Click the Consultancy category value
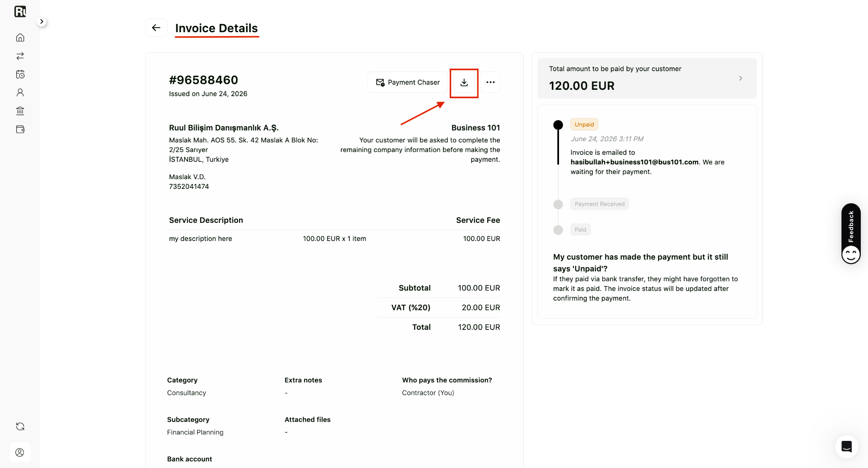 (x=186, y=393)
